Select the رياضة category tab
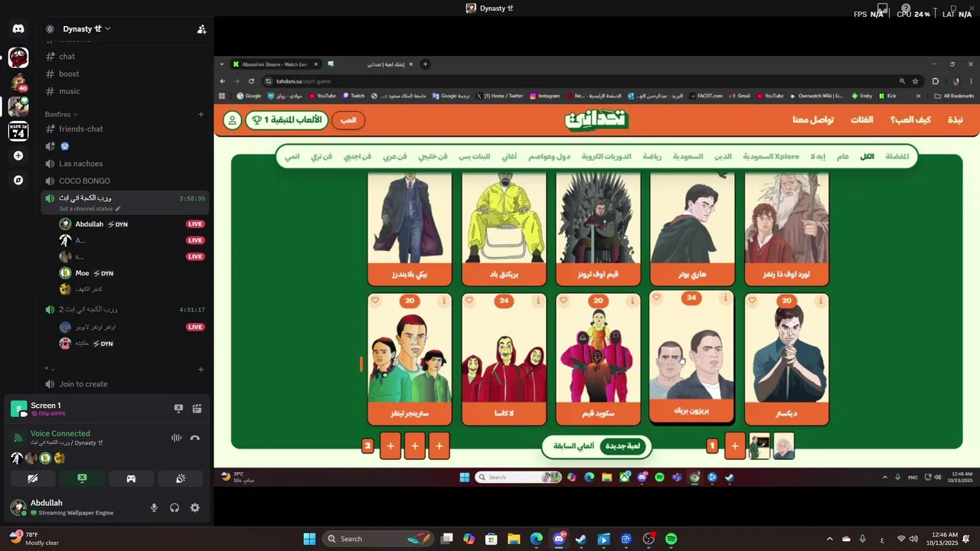980x551 pixels. click(x=652, y=156)
